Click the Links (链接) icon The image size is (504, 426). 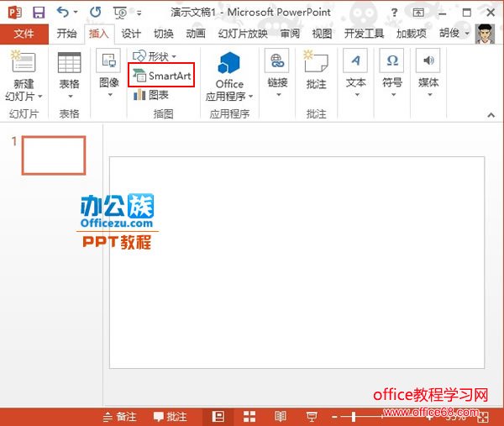tap(277, 60)
